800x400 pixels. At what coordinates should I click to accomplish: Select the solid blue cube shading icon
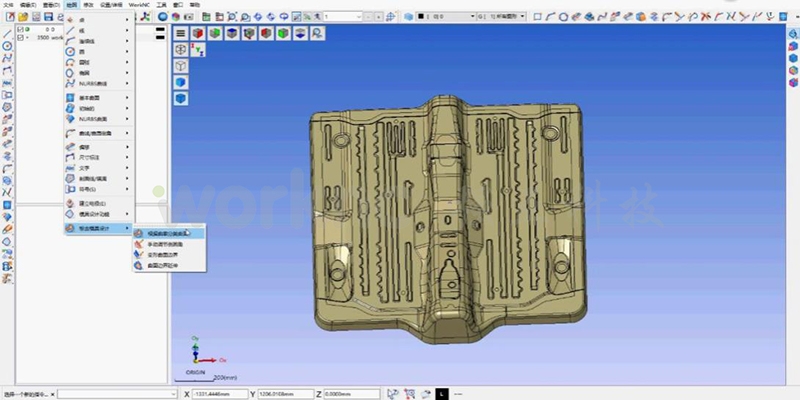click(181, 98)
